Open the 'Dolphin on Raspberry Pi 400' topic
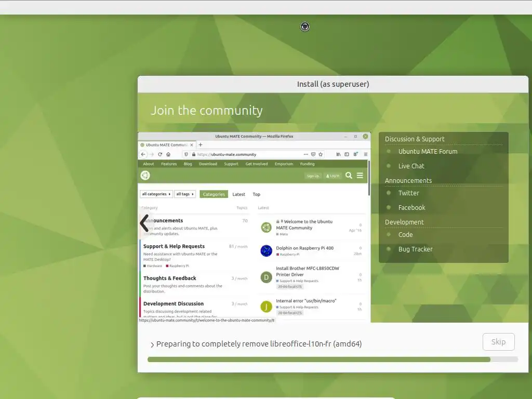532x399 pixels. (304, 248)
